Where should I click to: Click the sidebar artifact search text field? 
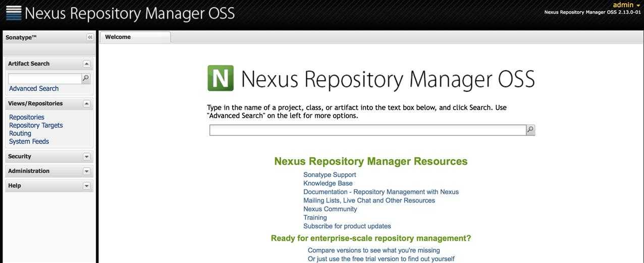pyautogui.click(x=45, y=79)
